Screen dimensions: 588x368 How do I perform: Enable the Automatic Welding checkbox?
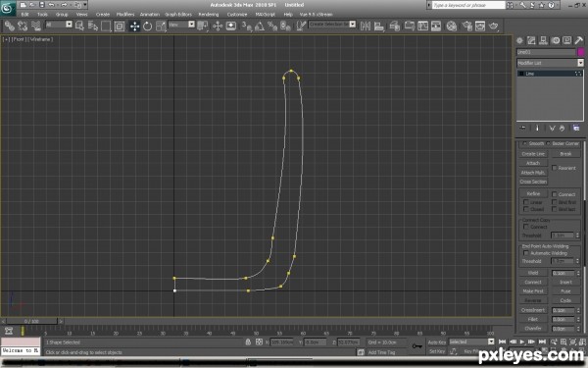525,253
